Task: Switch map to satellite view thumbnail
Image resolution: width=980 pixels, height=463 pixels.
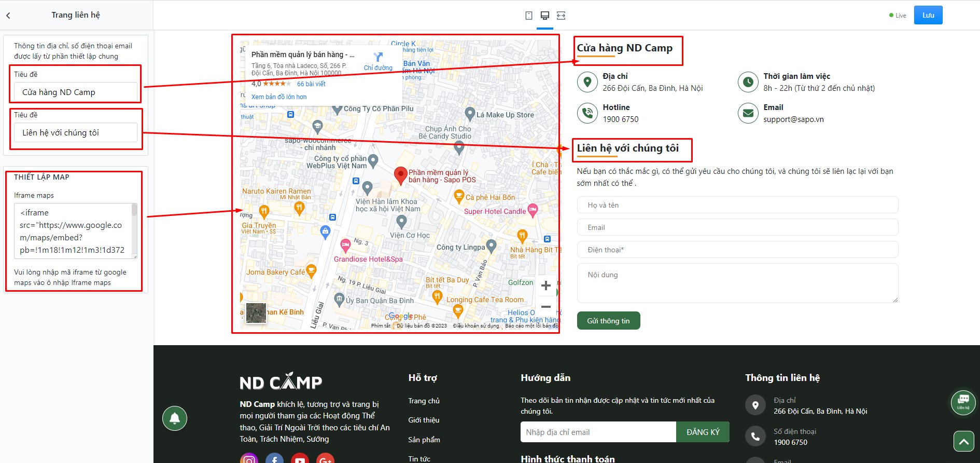Action: pyautogui.click(x=256, y=313)
